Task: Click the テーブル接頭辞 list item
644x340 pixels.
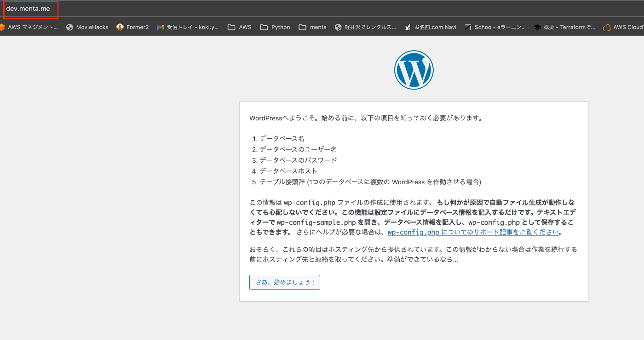Action: (x=370, y=182)
